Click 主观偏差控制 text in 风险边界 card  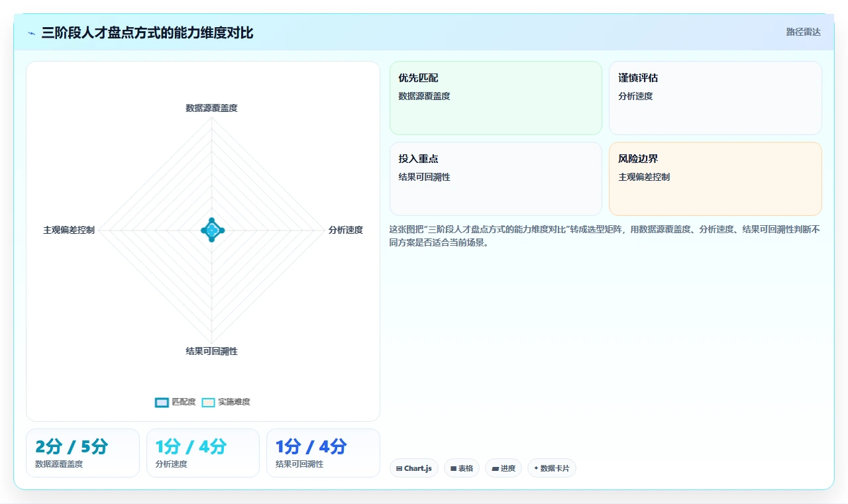click(x=644, y=177)
